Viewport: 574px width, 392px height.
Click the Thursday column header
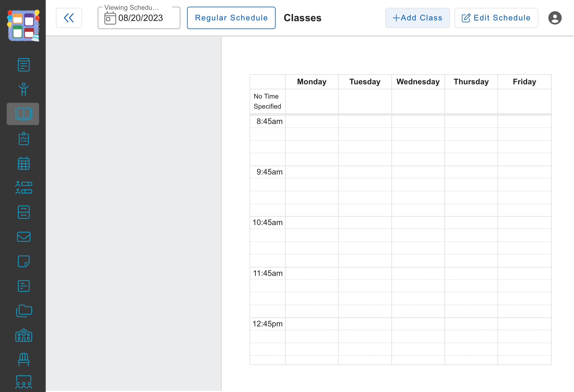[x=471, y=82]
